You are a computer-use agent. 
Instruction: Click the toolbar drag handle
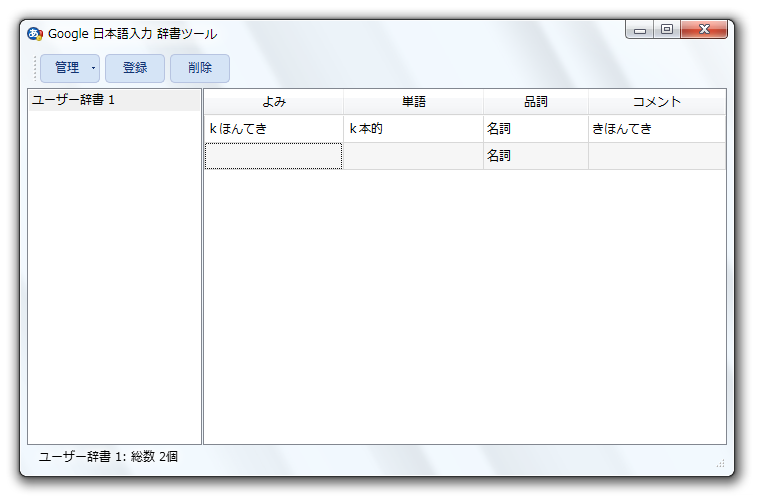pos(35,68)
